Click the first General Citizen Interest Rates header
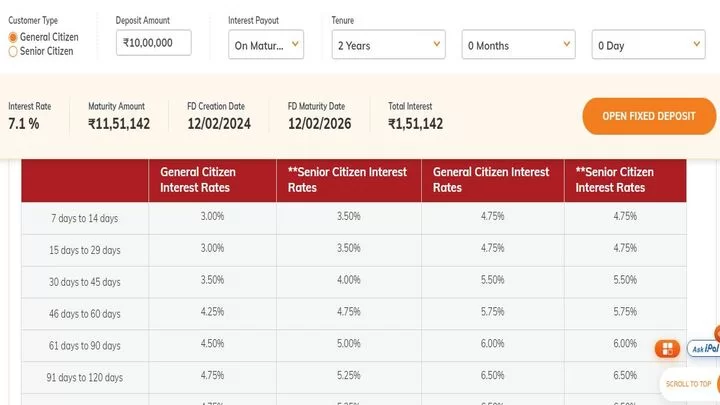The width and height of the screenshot is (720, 405). pos(198,180)
